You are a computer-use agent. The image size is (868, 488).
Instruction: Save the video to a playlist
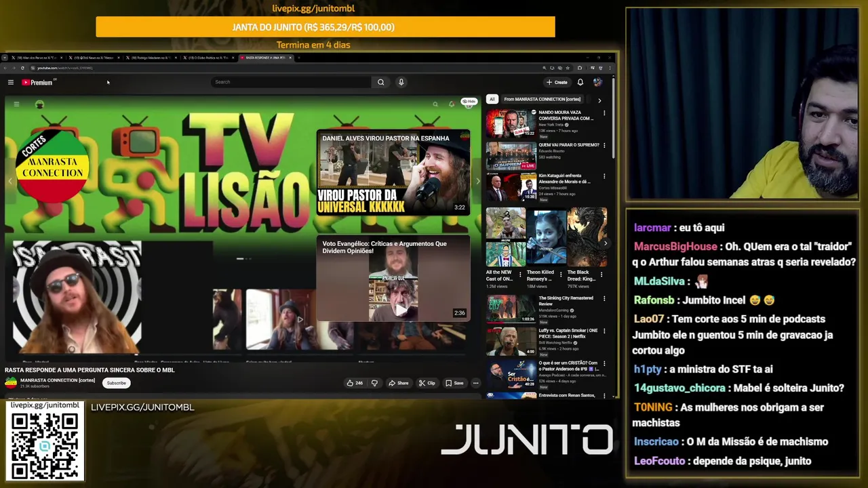point(454,383)
